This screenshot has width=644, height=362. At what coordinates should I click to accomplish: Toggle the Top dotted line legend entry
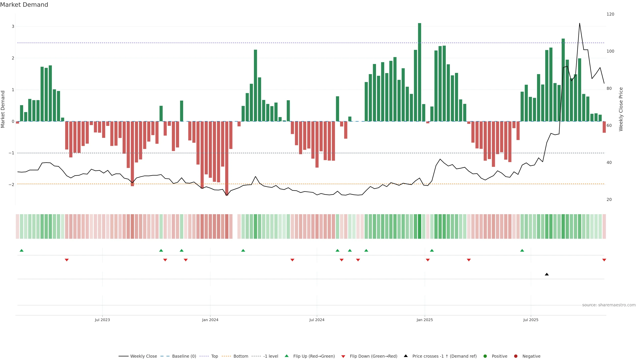click(214, 356)
